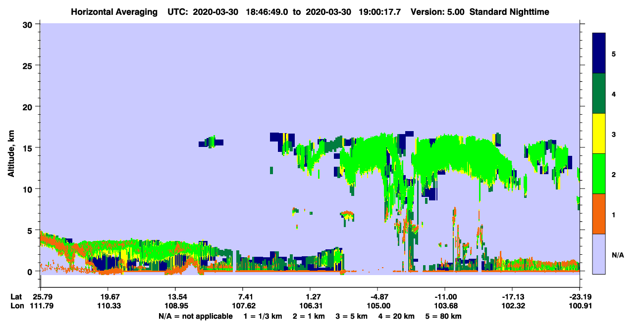Click the y-axis tick label 10
This screenshot has height=330, width=644.
tap(29, 189)
